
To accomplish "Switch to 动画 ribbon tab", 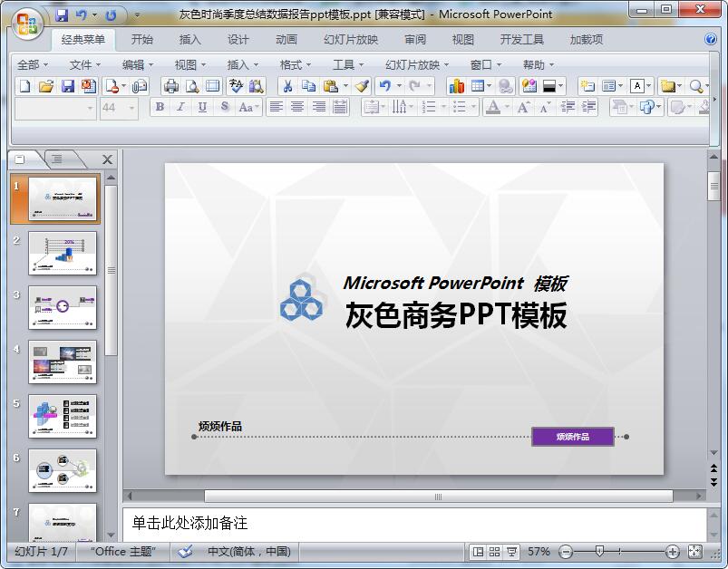I will point(286,40).
